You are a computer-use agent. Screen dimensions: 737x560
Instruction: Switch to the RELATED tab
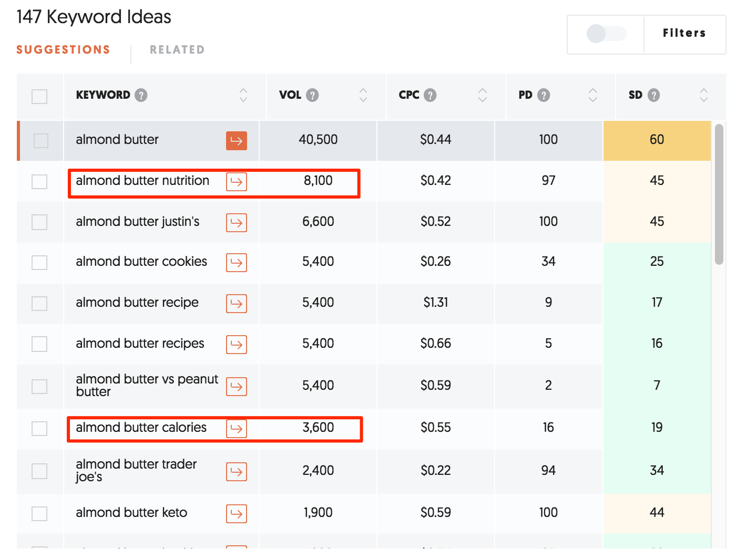coord(177,49)
